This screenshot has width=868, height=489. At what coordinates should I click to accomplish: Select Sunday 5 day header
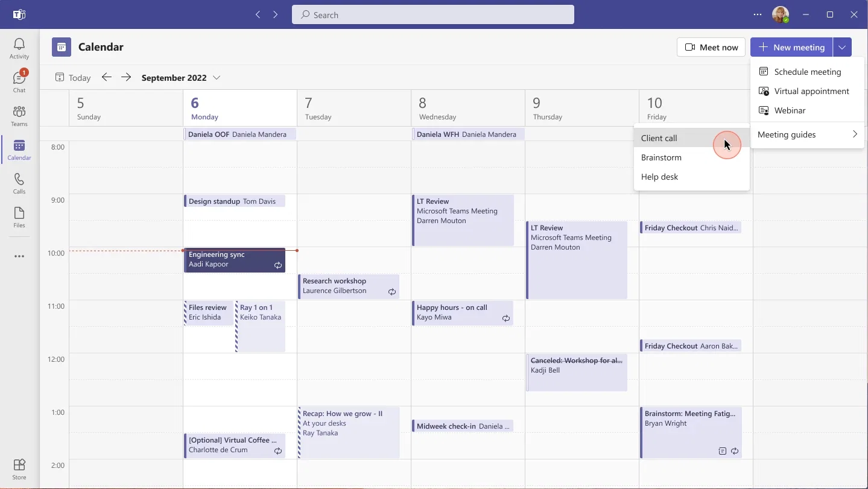126,109
